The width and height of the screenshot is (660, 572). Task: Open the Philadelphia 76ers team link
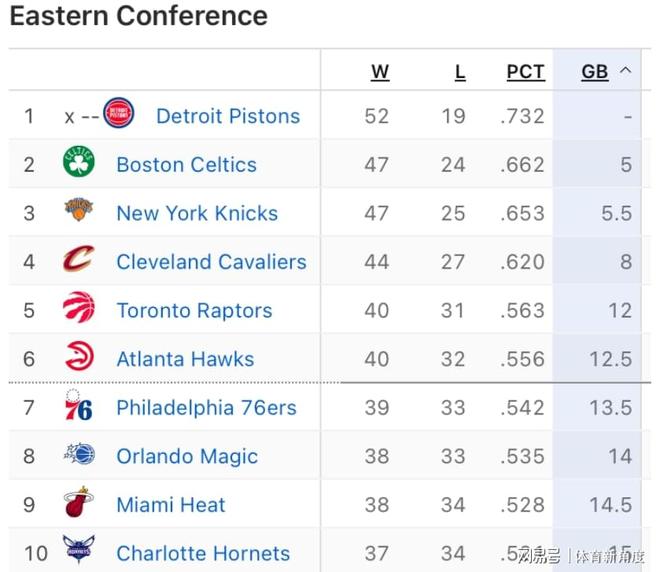(x=206, y=408)
